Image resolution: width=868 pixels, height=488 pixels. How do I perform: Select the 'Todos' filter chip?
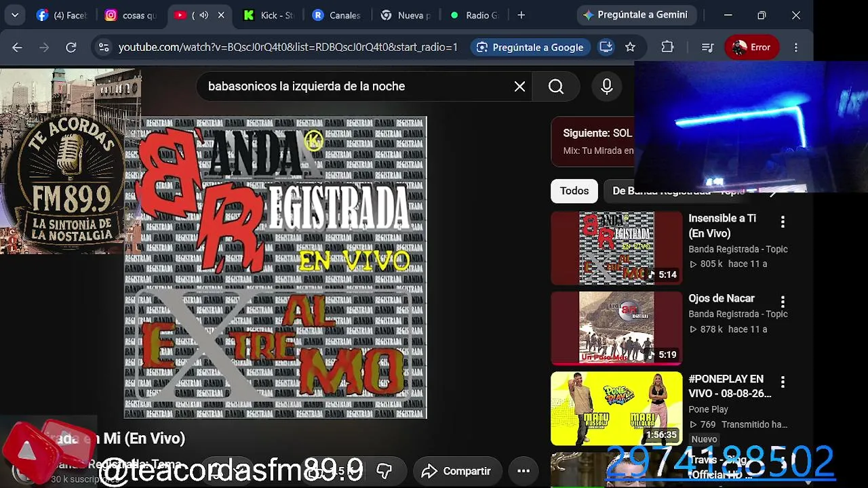point(574,191)
